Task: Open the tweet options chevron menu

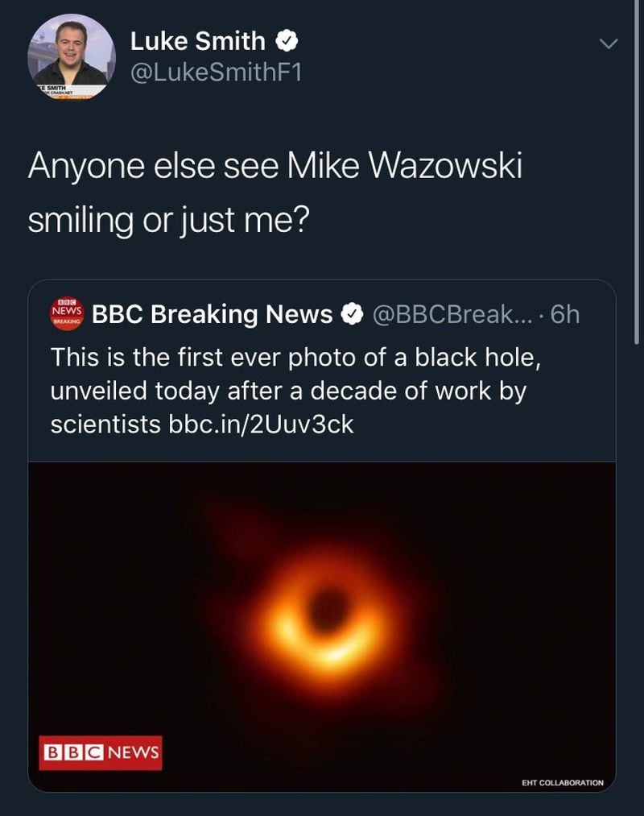Action: click(608, 43)
